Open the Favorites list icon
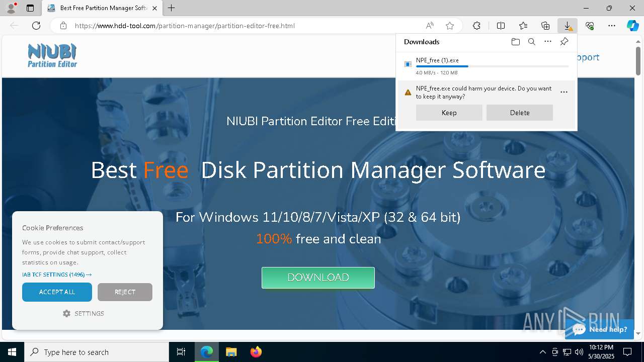 pos(523,26)
